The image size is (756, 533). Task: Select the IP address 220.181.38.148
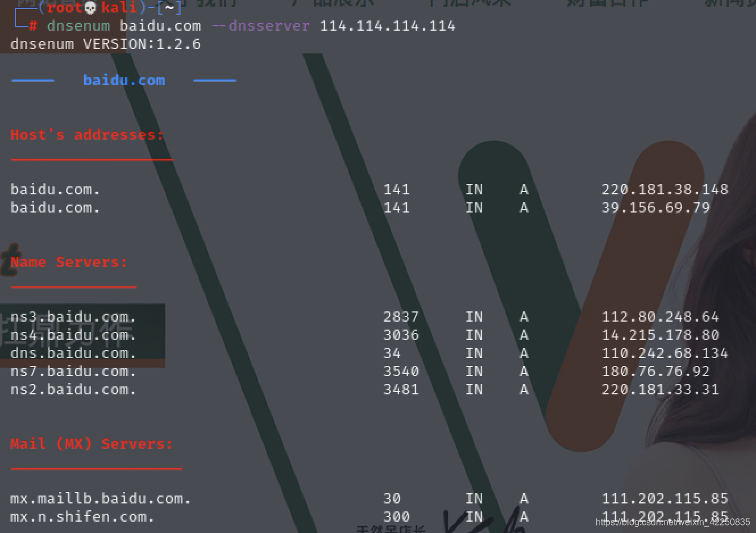click(x=665, y=189)
